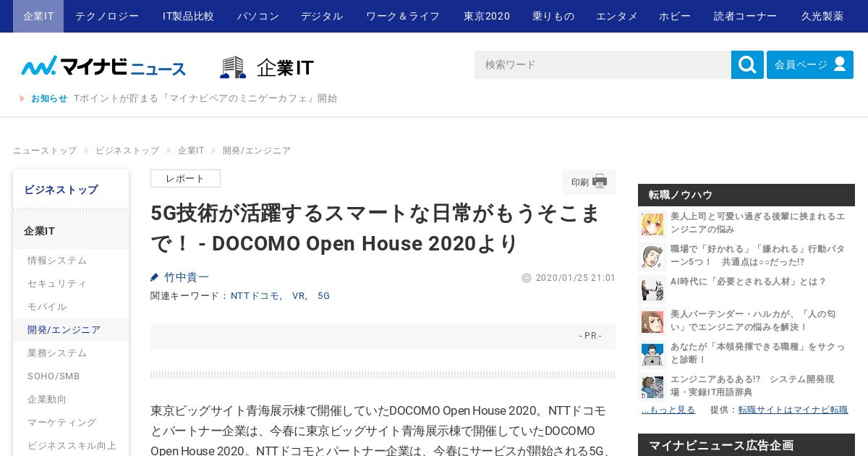Select 企業IT heading in the sidebar
The height and width of the screenshot is (456, 868).
click(x=71, y=231)
